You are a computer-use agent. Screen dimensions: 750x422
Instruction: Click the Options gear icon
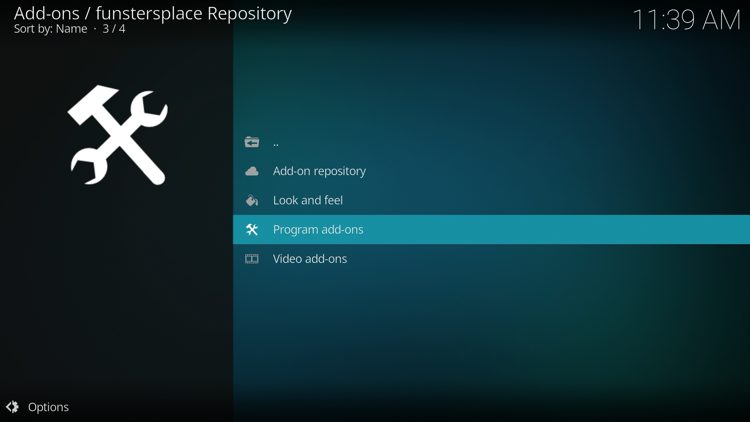pos(12,407)
